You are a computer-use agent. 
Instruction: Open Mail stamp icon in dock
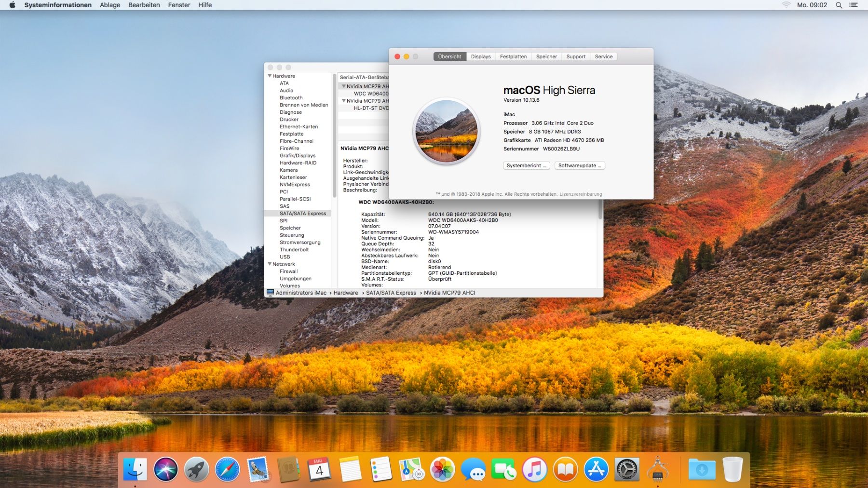pyautogui.click(x=258, y=469)
